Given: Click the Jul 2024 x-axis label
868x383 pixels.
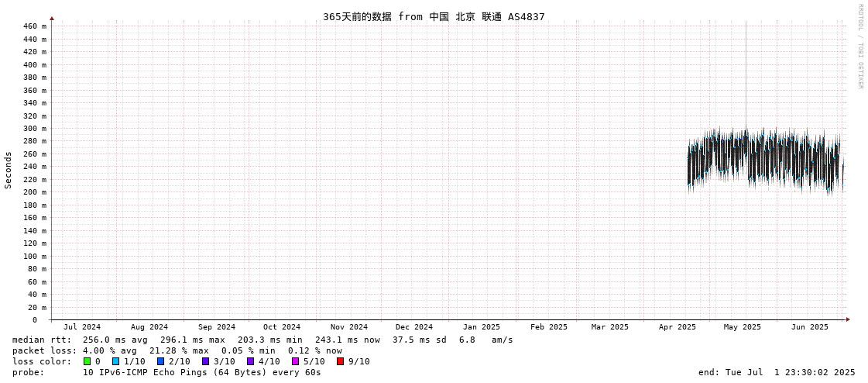Looking at the screenshot, I should tap(82, 327).
